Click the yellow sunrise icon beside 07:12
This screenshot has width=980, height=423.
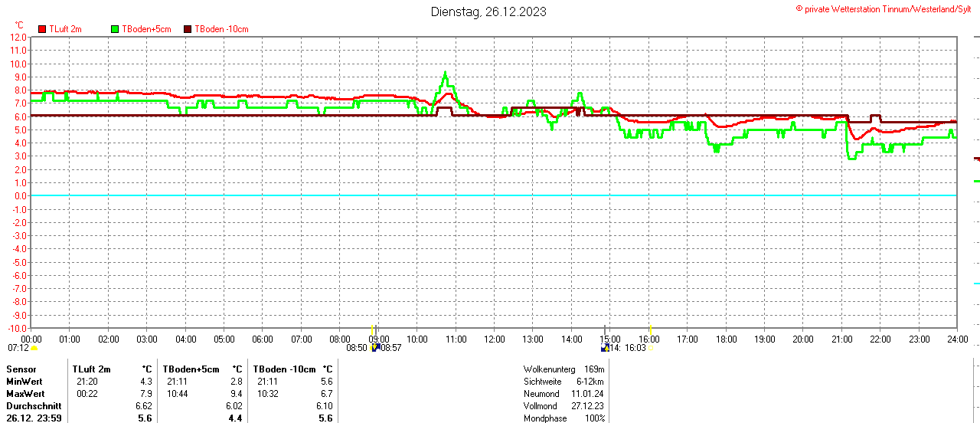pyautogui.click(x=34, y=348)
